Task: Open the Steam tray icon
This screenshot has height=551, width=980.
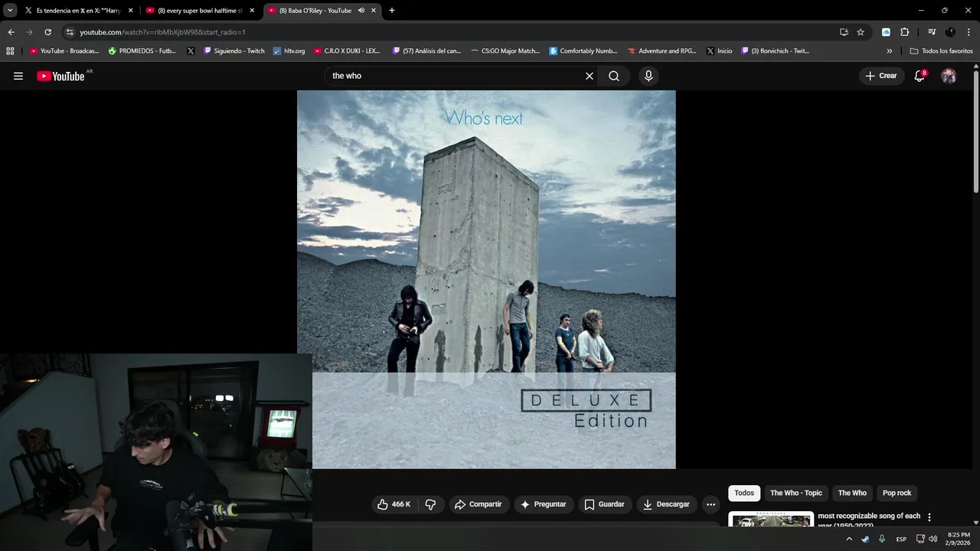Action: click(x=865, y=539)
